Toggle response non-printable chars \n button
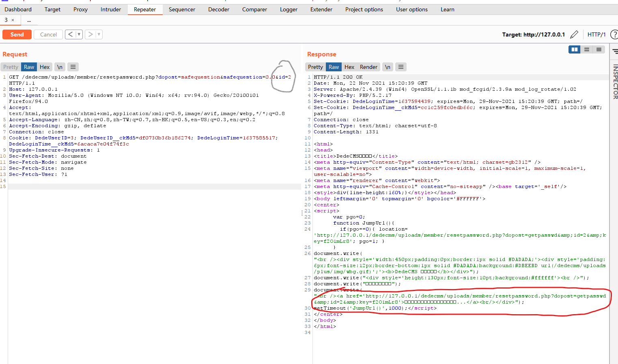The height and width of the screenshot is (364, 618). [388, 67]
